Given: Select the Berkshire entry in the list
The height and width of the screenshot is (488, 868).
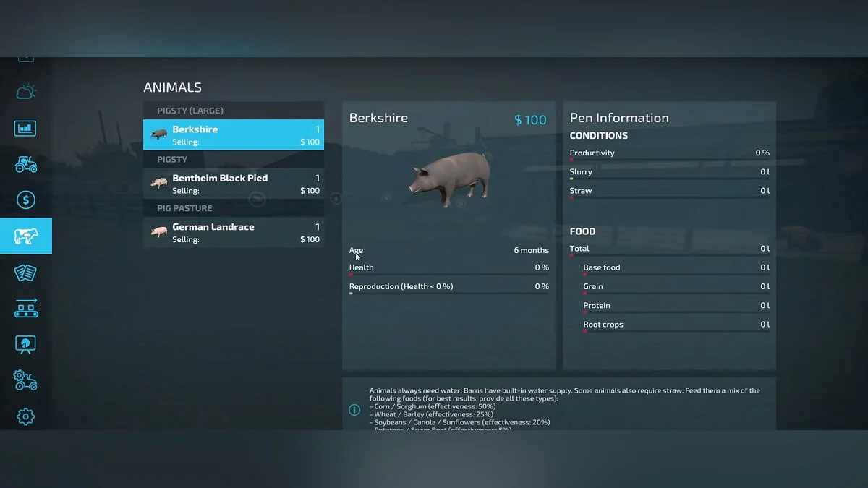Looking at the screenshot, I should [234, 135].
